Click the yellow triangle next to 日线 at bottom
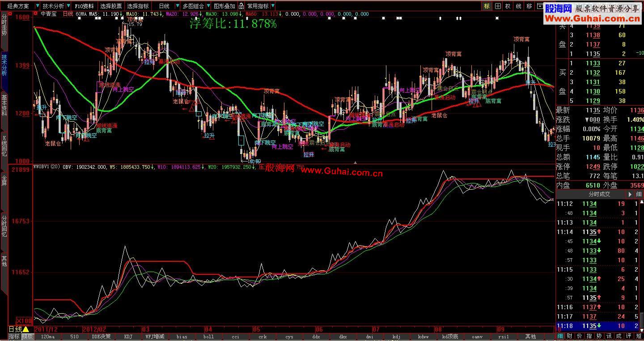The image size is (644, 341). pyautogui.click(x=26, y=329)
